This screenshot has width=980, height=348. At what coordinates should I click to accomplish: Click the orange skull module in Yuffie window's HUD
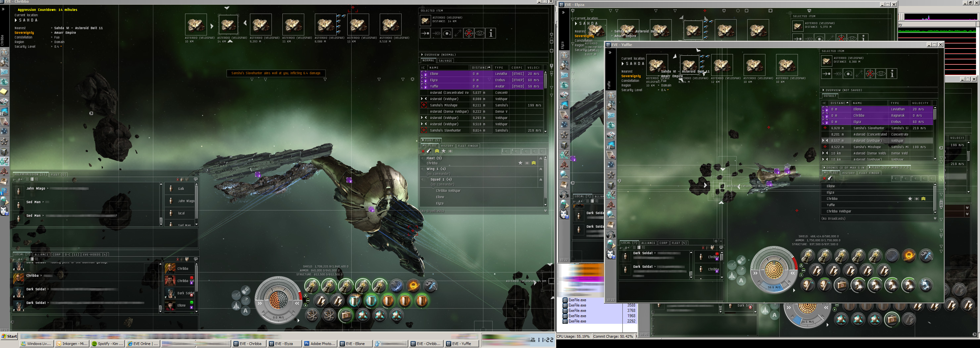pyautogui.click(x=909, y=256)
